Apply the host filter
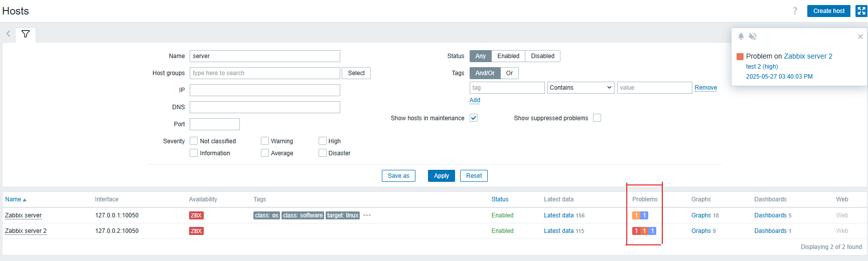 (x=442, y=176)
